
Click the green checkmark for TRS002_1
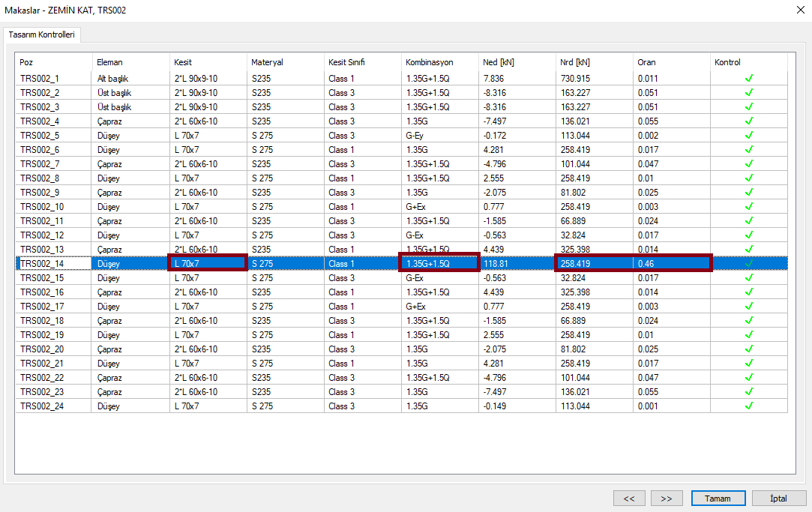[748, 78]
